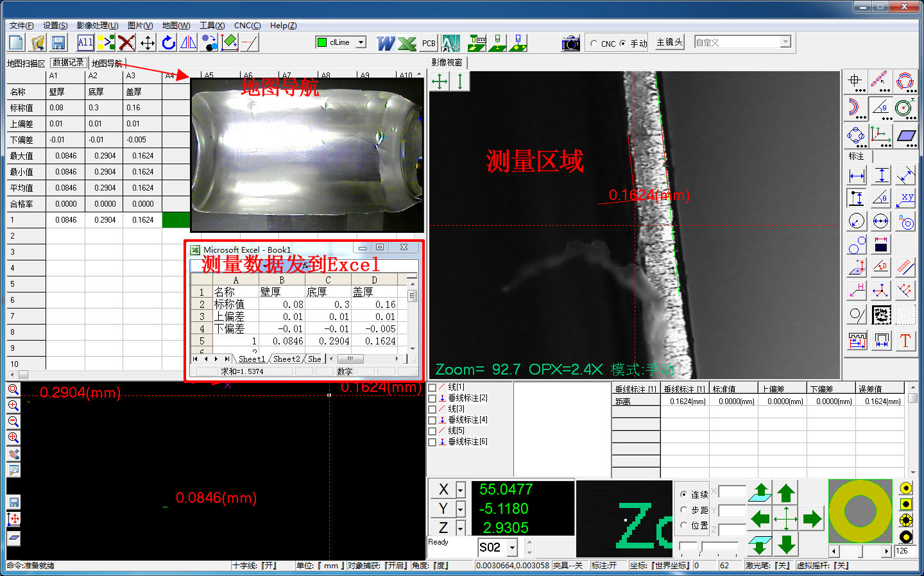Open the camera capture tool
The image size is (924, 576).
coord(570,43)
